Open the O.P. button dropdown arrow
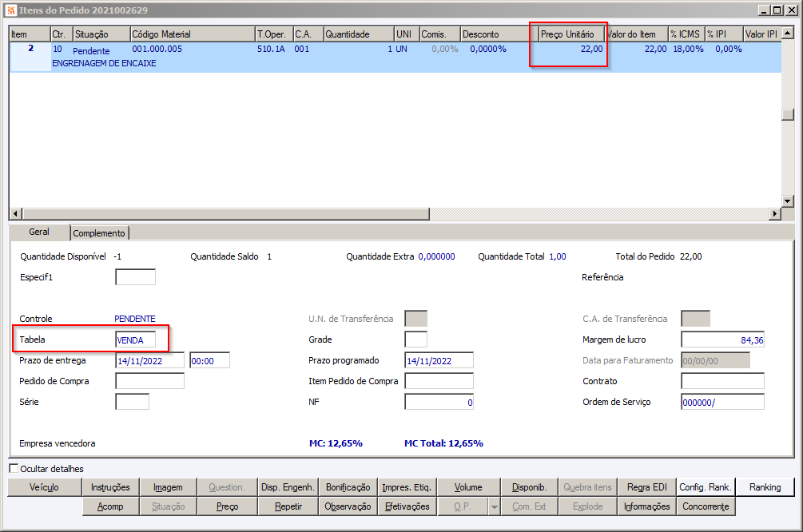Image resolution: width=803 pixels, height=532 pixels. [495, 507]
